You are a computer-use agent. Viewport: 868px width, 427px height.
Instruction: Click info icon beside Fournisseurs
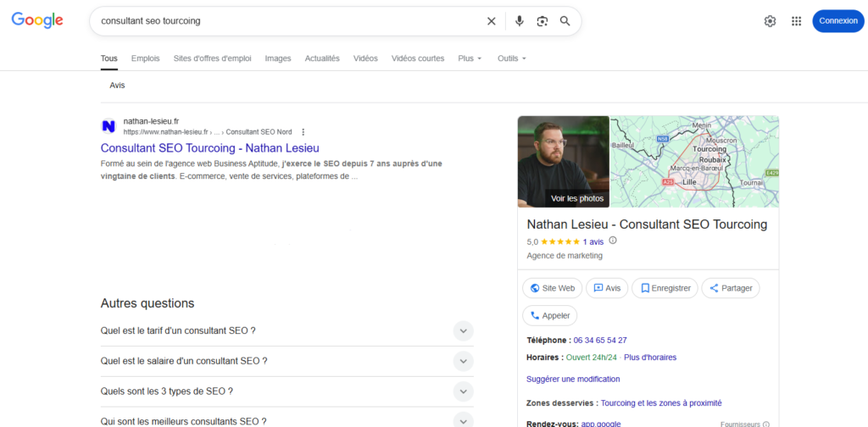tap(766, 424)
